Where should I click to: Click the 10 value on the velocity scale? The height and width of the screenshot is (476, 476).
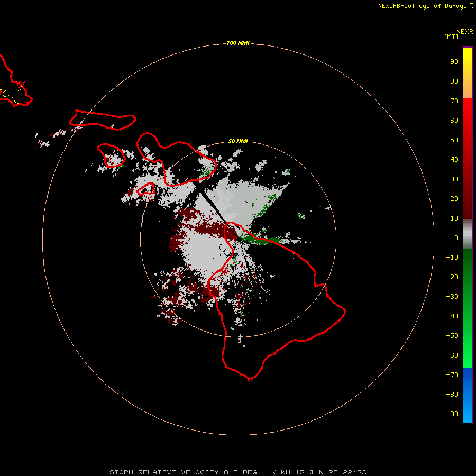point(454,218)
